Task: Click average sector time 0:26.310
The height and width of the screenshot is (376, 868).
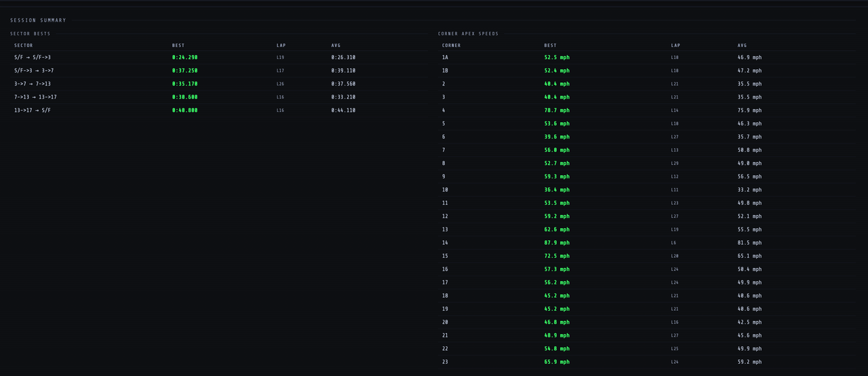Action: coord(343,58)
